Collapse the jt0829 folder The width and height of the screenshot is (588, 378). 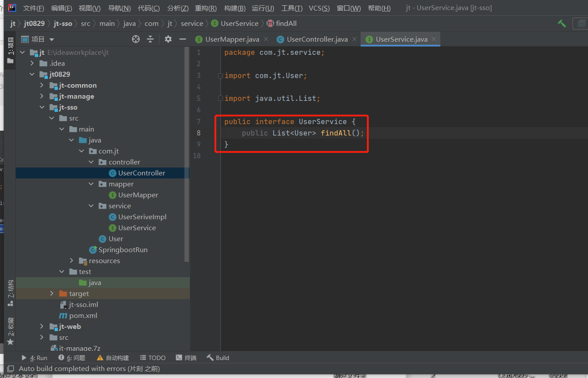(32, 75)
